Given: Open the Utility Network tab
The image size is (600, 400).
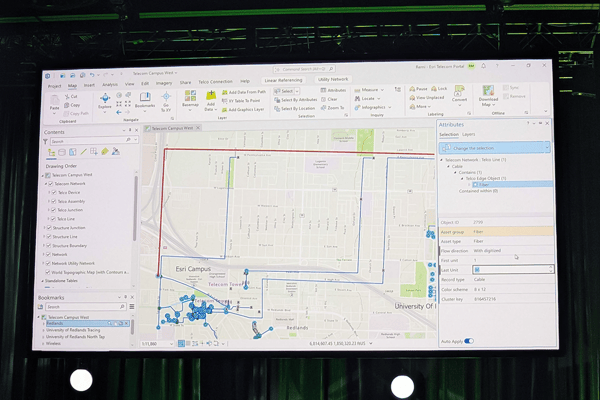Looking at the screenshot, I should 333,79.
